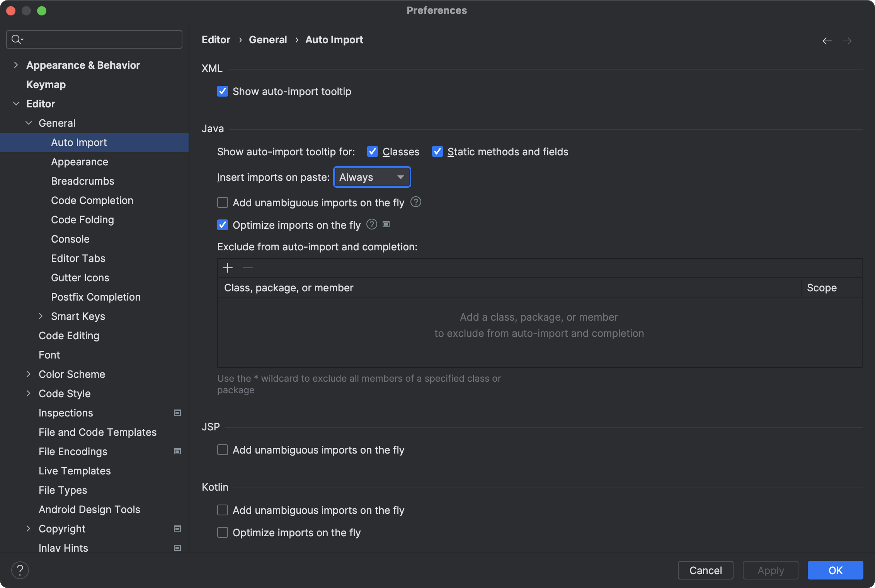The width and height of the screenshot is (875, 588).
Task: Click help icon beside Add unambiguous imports
Action: 416,202
